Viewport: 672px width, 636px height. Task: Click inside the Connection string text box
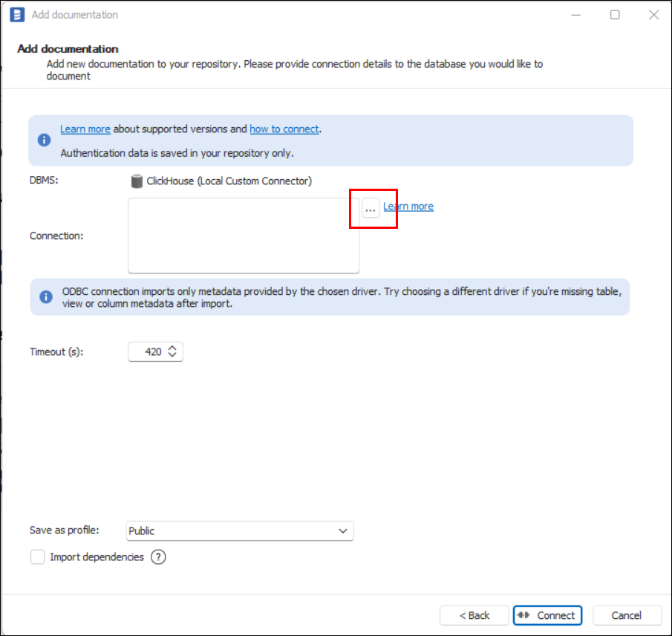click(x=244, y=236)
